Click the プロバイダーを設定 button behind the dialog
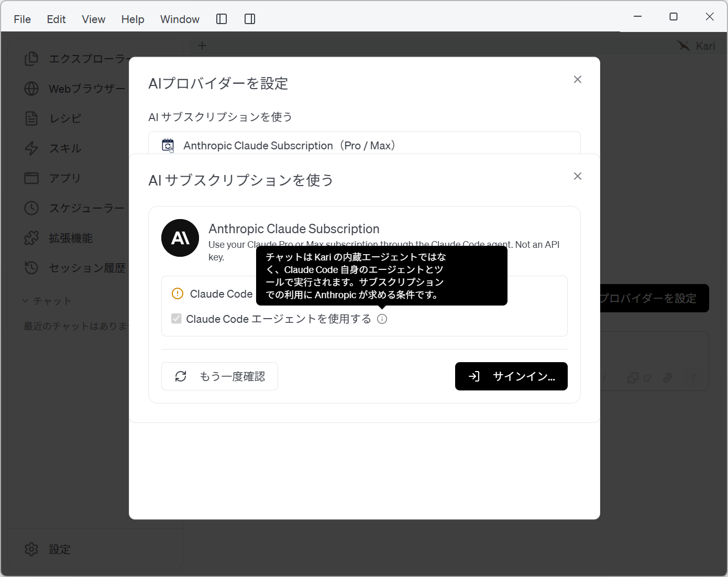Viewport: 728px width, 577px height. [x=654, y=298]
